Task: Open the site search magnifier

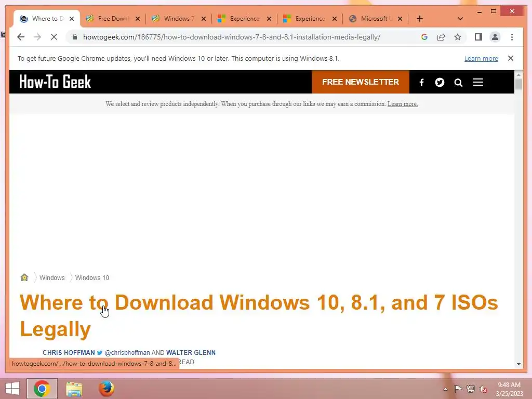Action: click(x=458, y=83)
